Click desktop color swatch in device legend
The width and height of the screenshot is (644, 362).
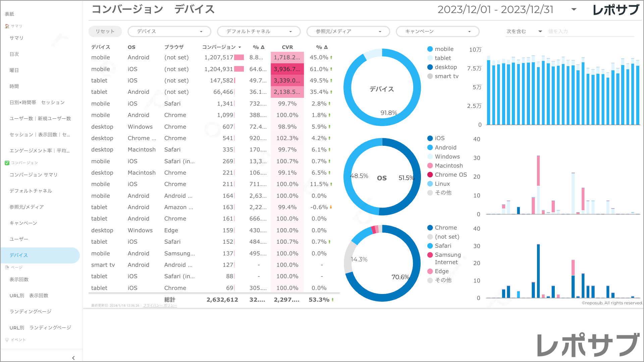pyautogui.click(x=430, y=67)
